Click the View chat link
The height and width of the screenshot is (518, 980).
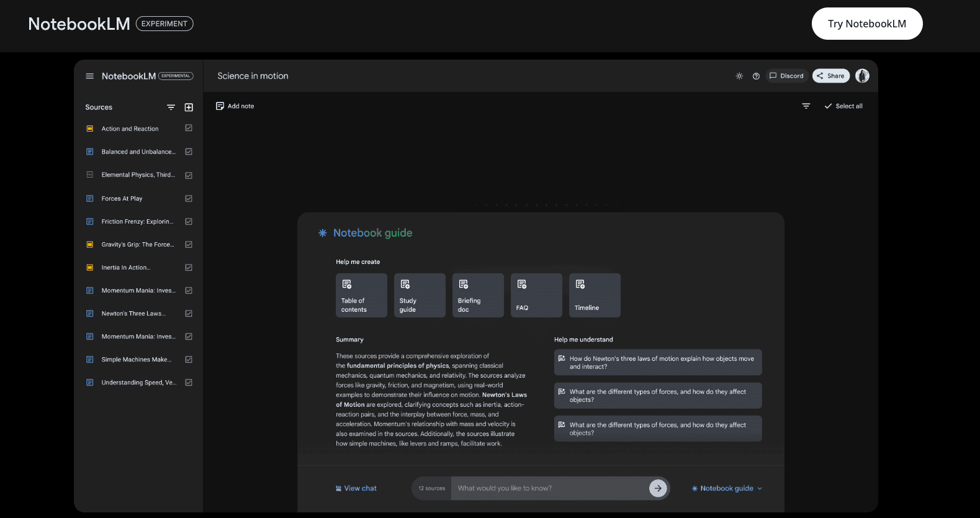click(356, 488)
